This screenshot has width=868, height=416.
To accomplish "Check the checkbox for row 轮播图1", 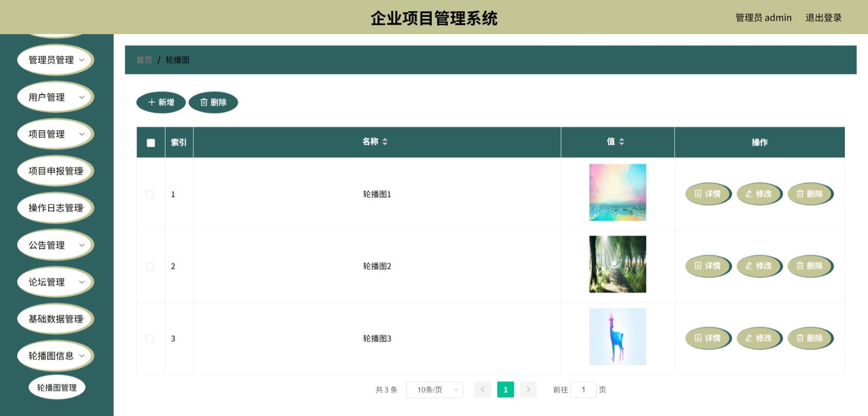I will tap(150, 194).
